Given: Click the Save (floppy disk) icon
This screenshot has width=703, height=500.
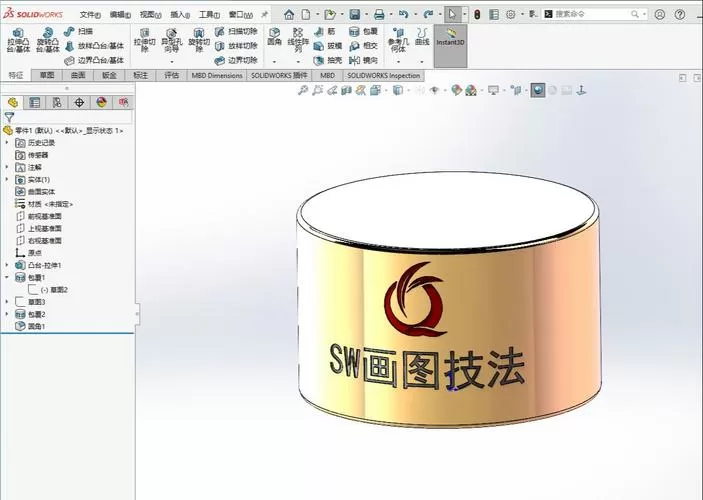Looking at the screenshot, I should tap(355, 14).
